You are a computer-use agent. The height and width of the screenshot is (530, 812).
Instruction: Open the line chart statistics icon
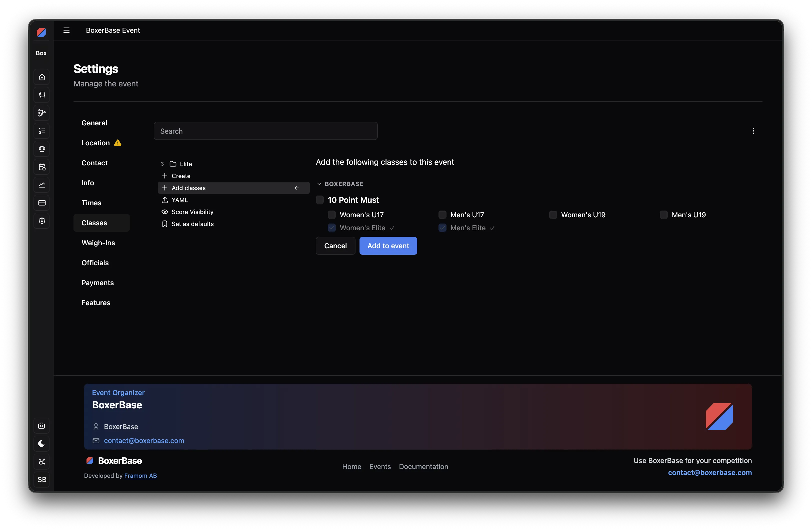pos(42,185)
